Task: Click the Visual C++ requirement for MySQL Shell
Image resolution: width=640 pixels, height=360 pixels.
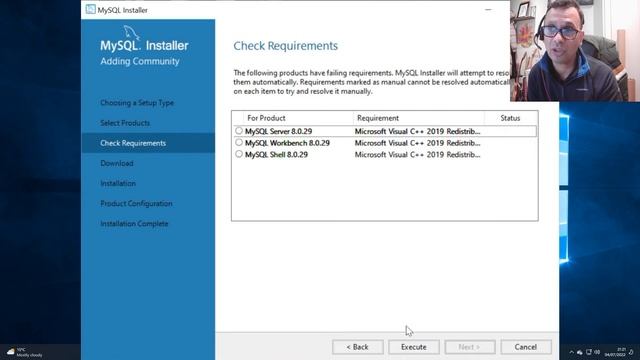Action: click(417, 155)
